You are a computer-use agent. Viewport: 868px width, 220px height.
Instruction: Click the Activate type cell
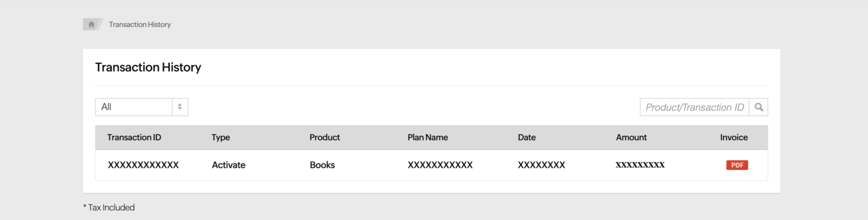point(229,165)
